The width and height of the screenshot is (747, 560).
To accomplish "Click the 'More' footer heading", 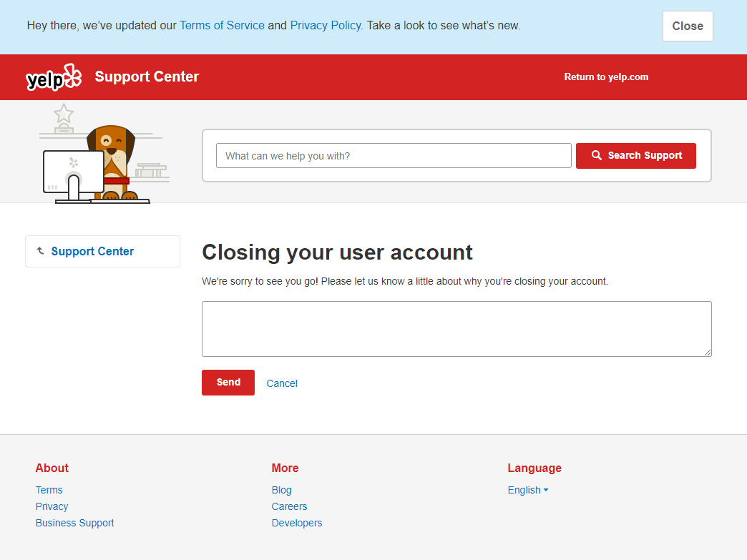I will (285, 468).
